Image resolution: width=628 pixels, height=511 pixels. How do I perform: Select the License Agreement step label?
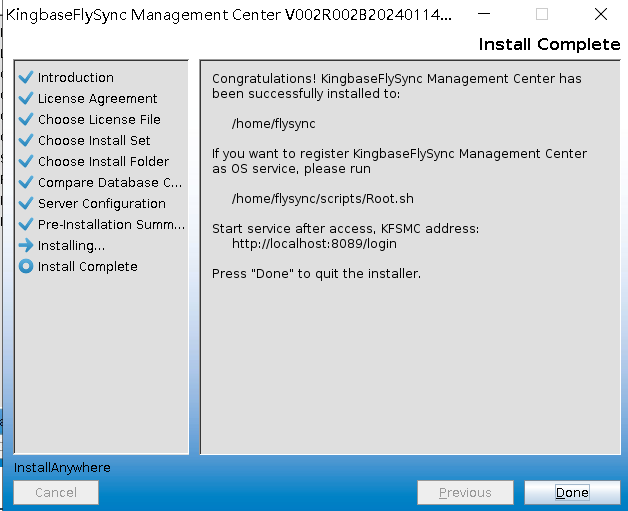97,99
